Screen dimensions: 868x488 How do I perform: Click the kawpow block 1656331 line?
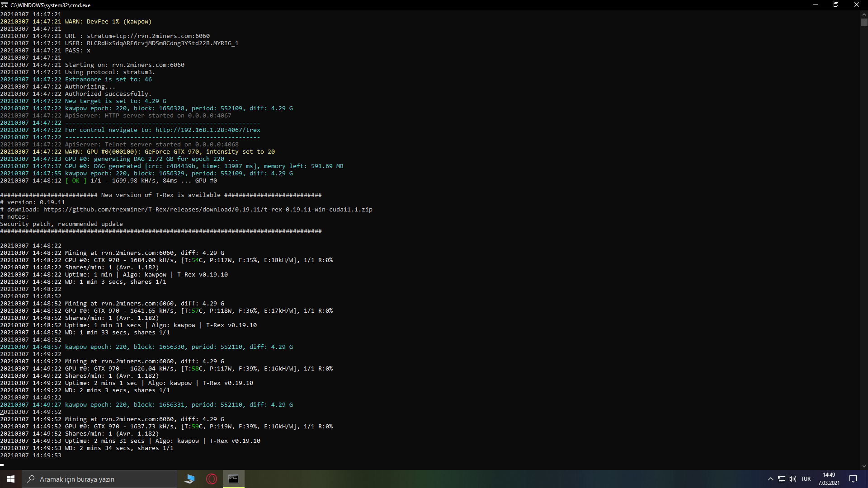point(146,405)
